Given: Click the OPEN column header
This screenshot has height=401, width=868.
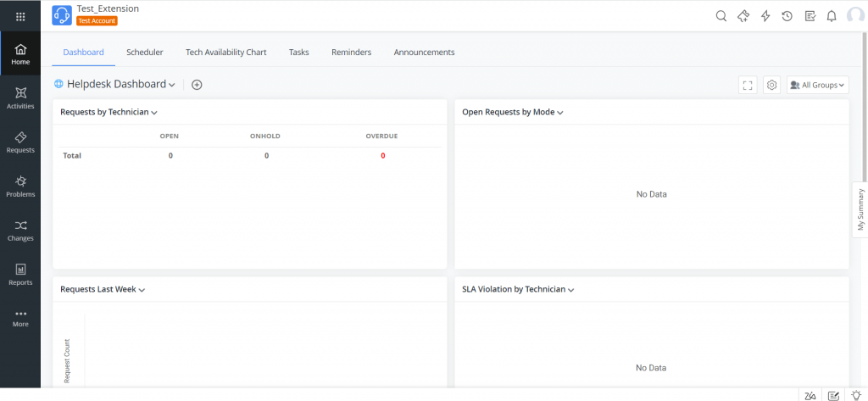Looking at the screenshot, I should pyautogui.click(x=170, y=136).
